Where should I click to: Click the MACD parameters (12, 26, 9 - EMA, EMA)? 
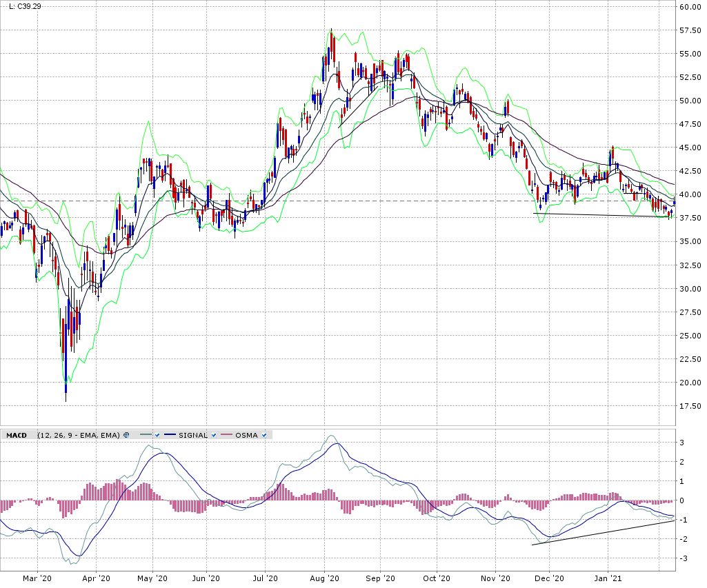79,435
